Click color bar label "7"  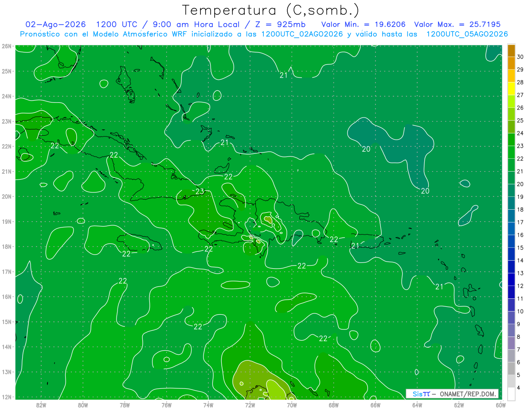click(519, 349)
